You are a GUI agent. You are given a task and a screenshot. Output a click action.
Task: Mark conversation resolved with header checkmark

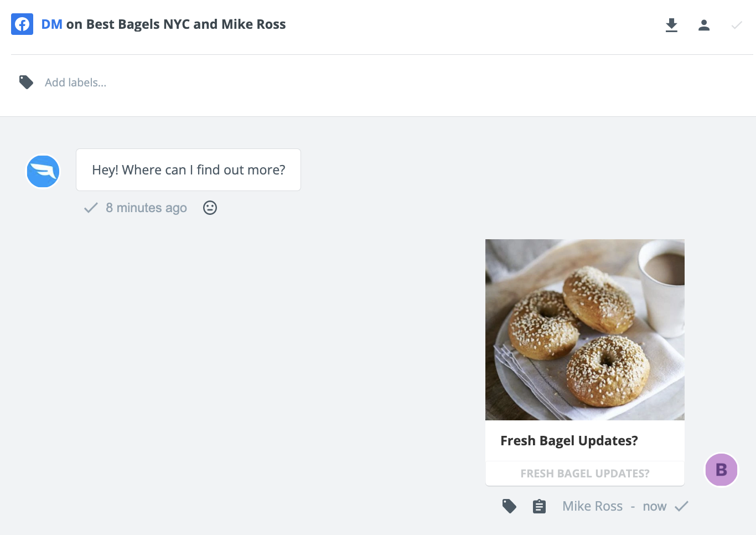point(737,25)
